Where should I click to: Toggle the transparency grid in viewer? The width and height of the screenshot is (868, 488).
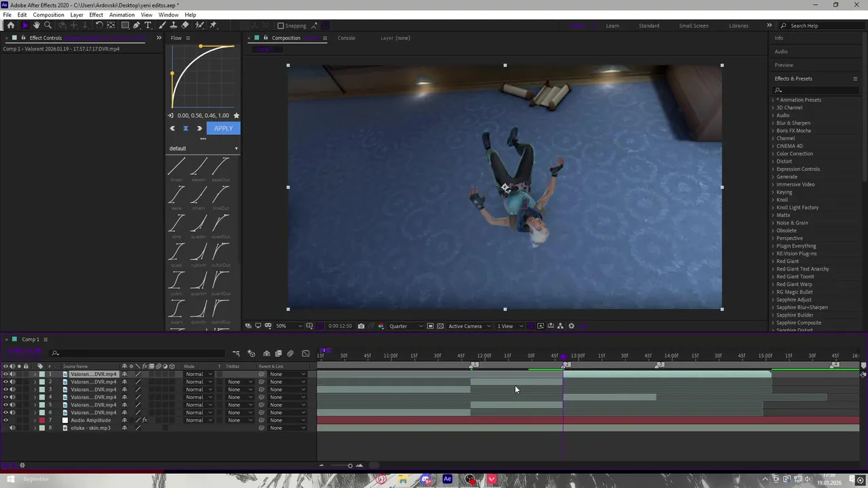coord(440,326)
